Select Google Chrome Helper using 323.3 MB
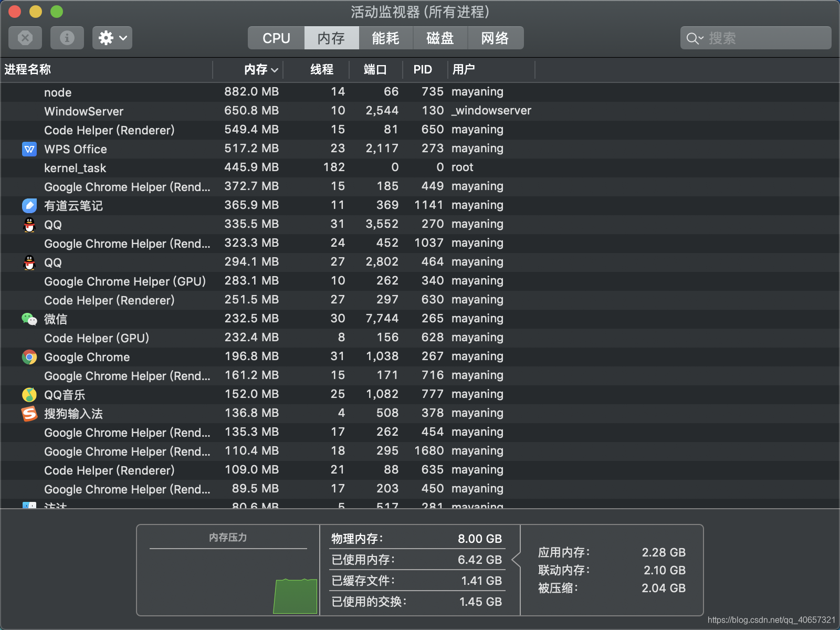Viewport: 840px width, 630px height. [x=420, y=244]
